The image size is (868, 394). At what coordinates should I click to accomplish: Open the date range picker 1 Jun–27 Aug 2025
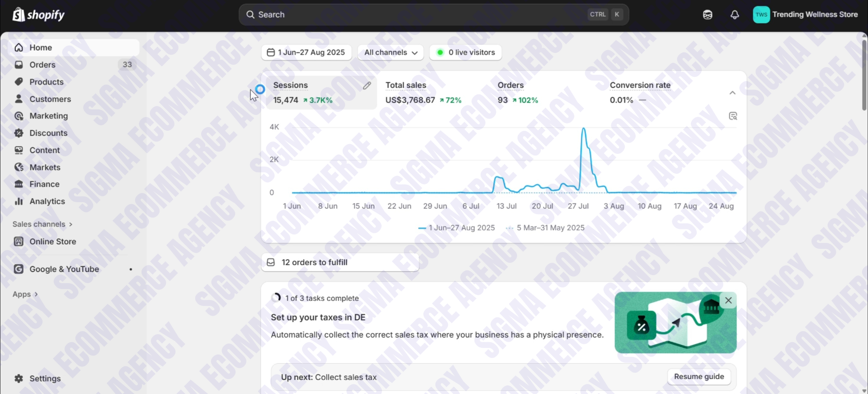click(307, 52)
